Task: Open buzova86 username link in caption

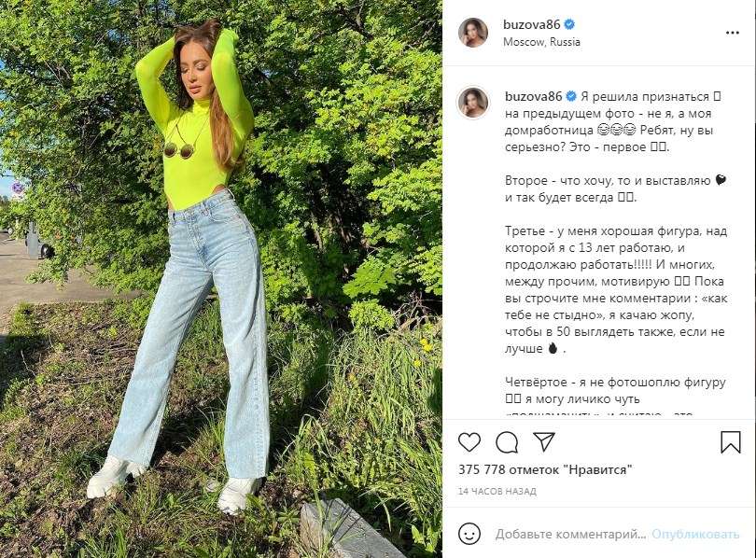Action: click(533, 96)
